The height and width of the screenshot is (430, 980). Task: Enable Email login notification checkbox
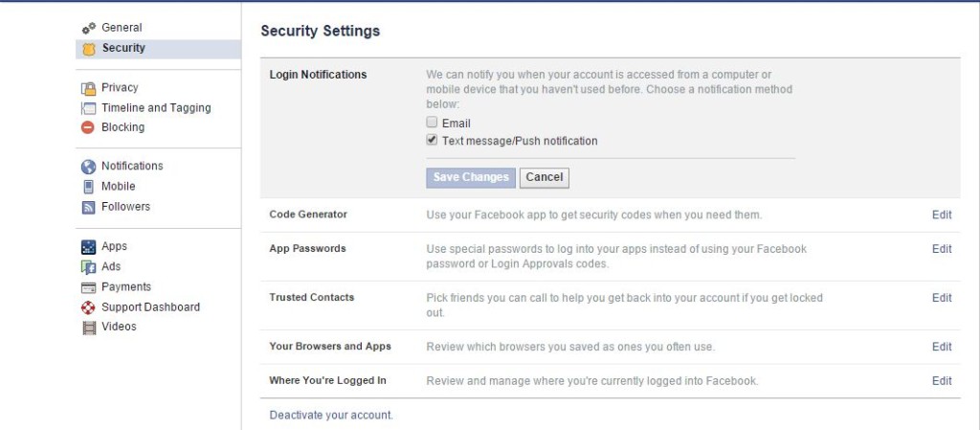[432, 123]
